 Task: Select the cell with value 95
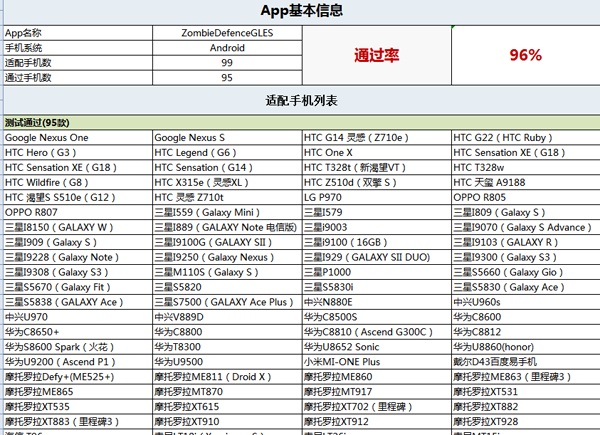[227, 78]
